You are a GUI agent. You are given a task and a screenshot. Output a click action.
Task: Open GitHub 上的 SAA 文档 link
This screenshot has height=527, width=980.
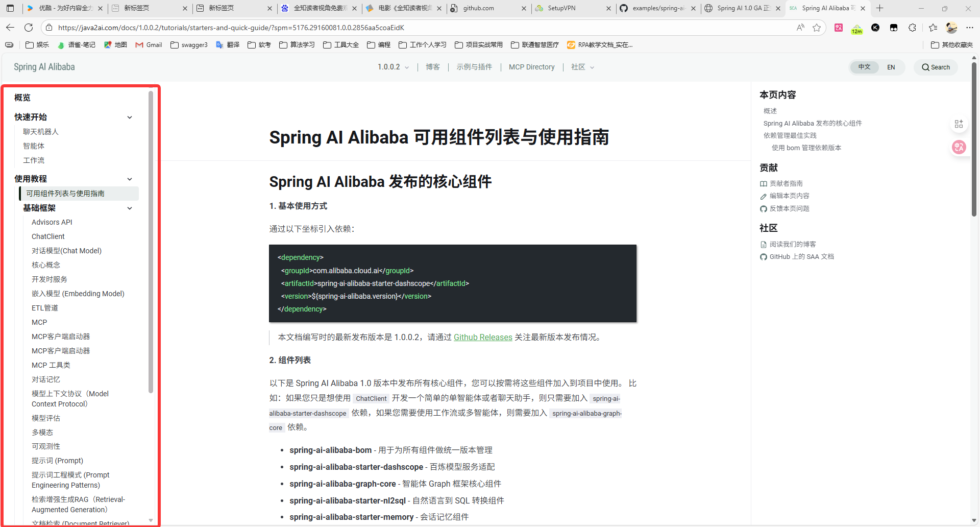(801, 256)
